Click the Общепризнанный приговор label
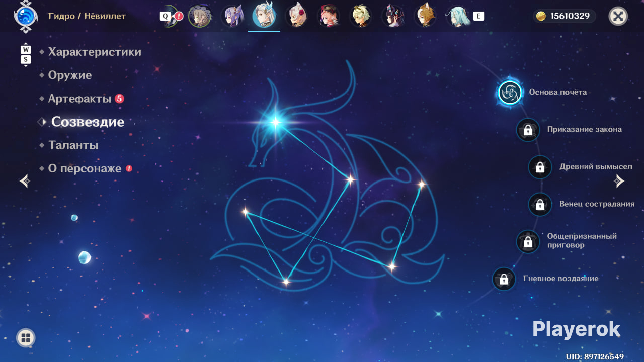Viewport: 644px width, 362px height. (x=582, y=241)
